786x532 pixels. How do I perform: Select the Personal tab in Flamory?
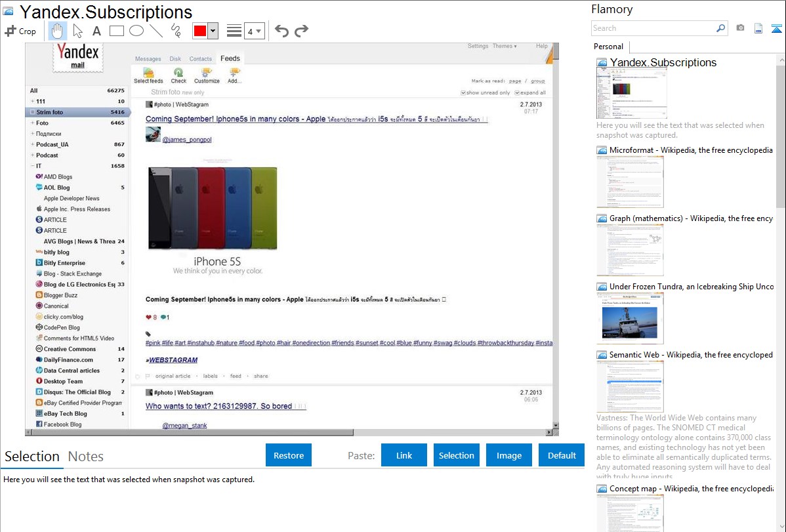click(609, 47)
